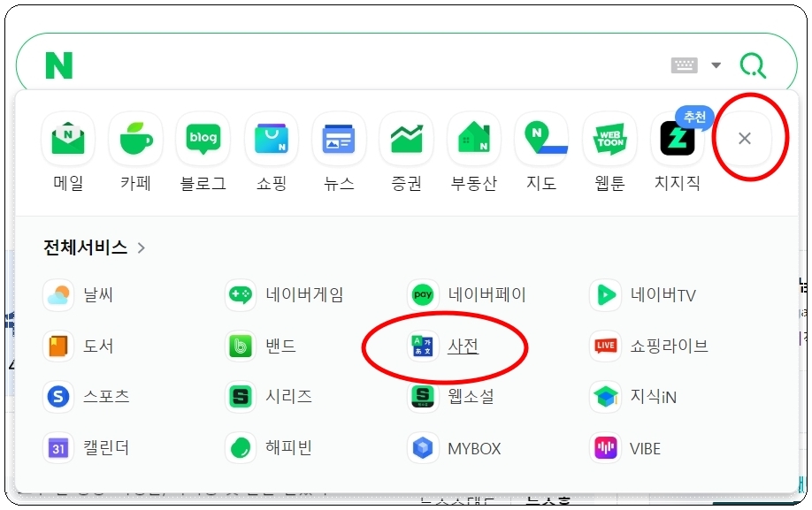Click the 스포츠 sports S icon
This screenshot has width=812, height=510.
[x=58, y=397]
